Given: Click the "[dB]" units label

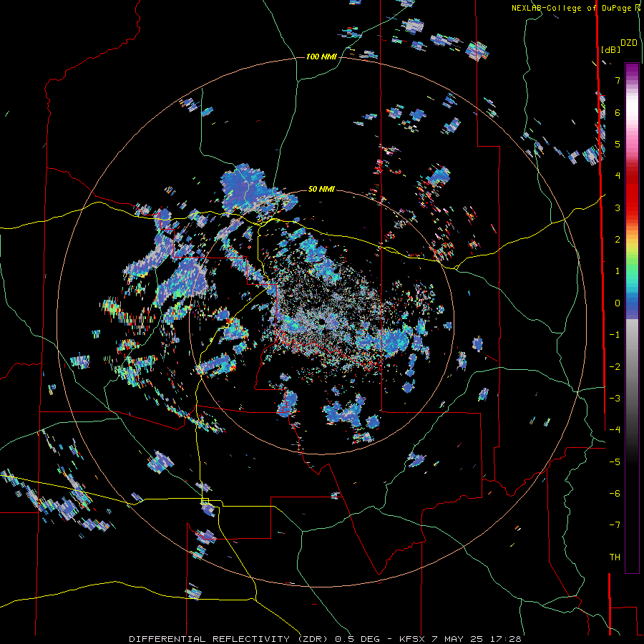Looking at the screenshot, I should coord(610,49).
